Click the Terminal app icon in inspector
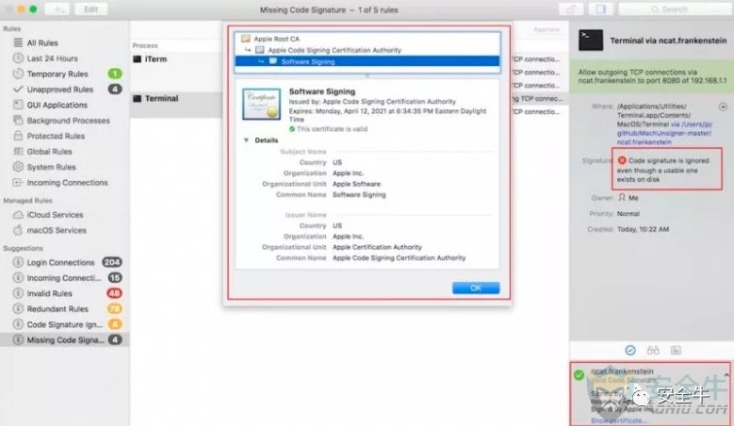 click(590, 40)
